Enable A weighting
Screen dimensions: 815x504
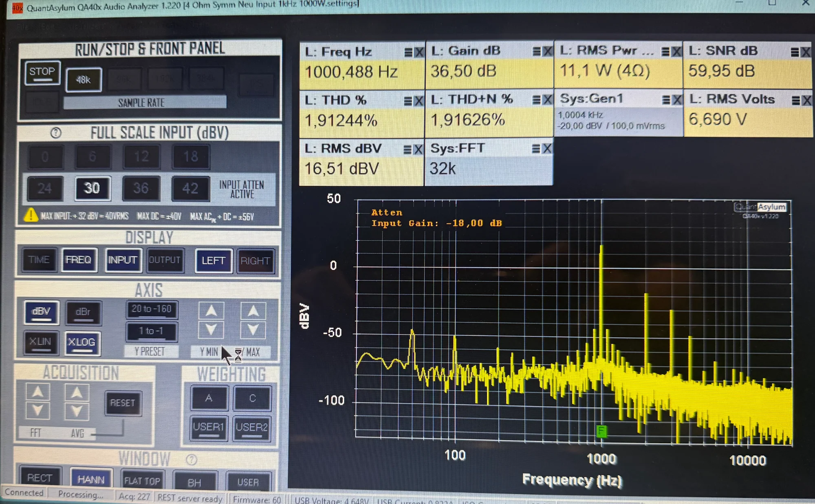tap(209, 398)
